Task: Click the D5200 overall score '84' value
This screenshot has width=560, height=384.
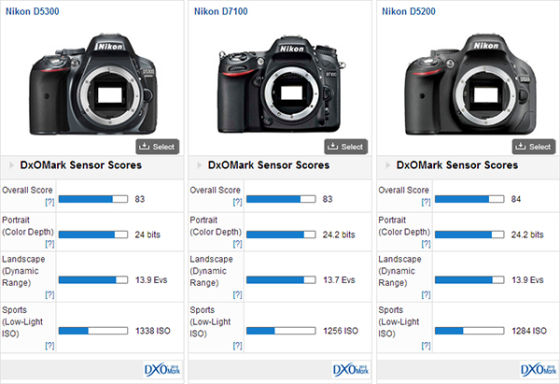Action: click(516, 199)
